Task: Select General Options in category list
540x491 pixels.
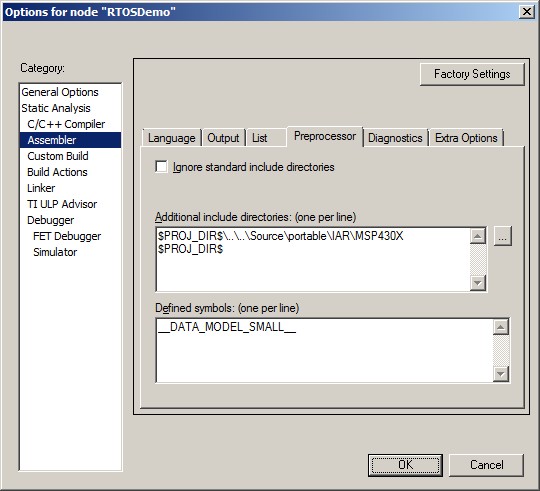Action: (60, 92)
